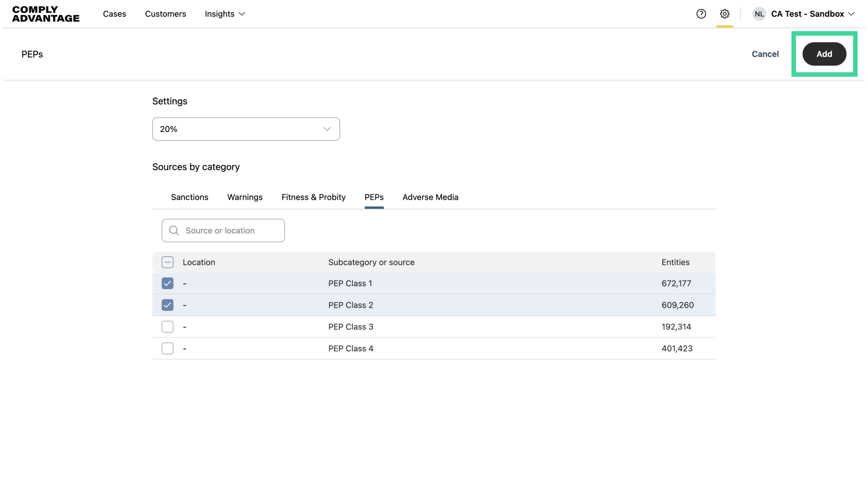Expand the CA Test - Sandbox account menu
This screenshot has height=488, width=868.
[812, 14]
